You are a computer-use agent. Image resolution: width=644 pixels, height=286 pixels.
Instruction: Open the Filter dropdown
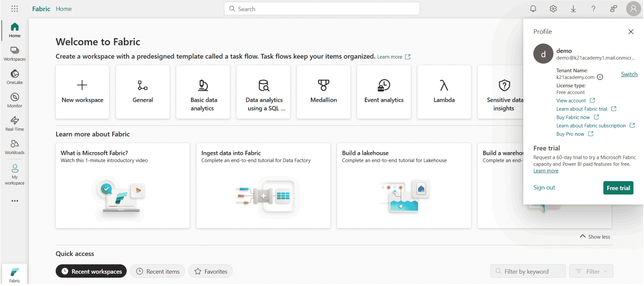[x=591, y=271]
